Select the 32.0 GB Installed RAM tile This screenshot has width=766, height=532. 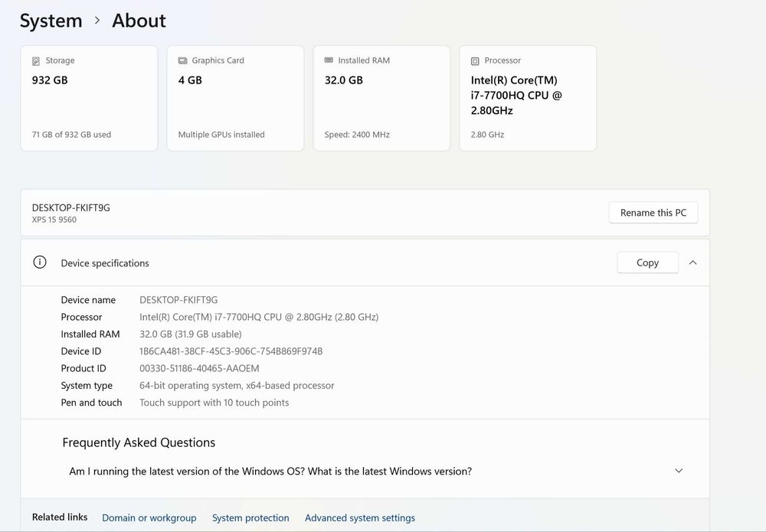[381, 98]
